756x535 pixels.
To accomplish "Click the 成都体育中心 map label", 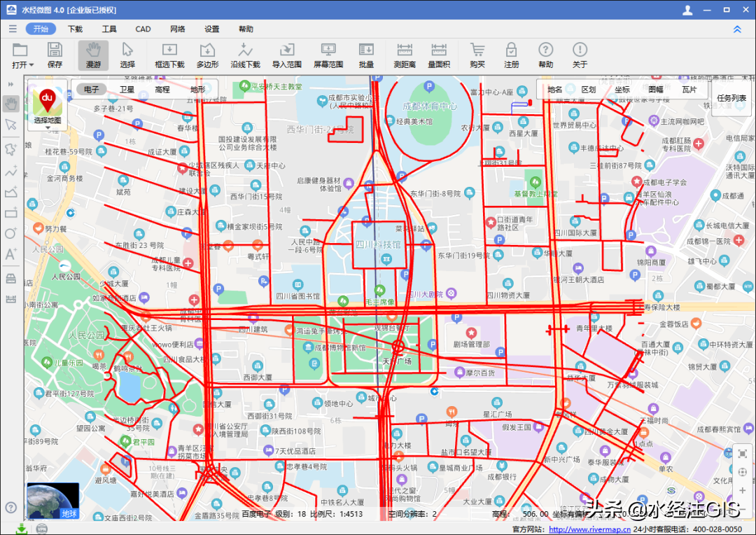I will click(x=430, y=106).
